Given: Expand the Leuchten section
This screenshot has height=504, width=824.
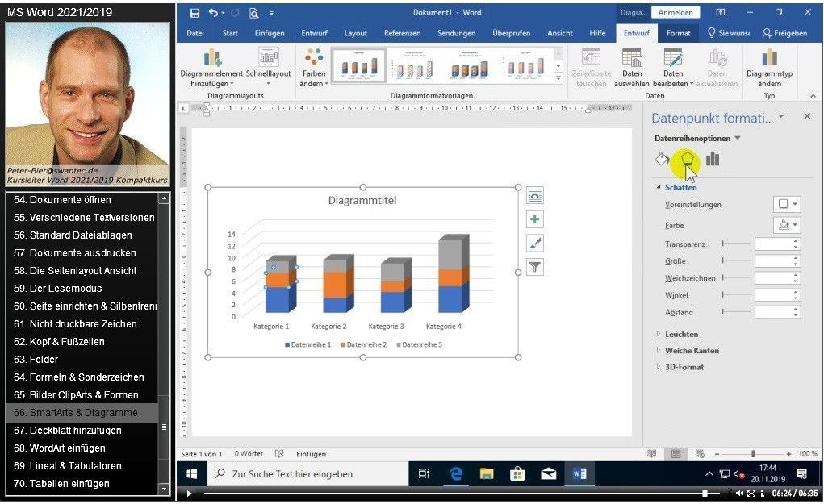Looking at the screenshot, I should [680, 334].
